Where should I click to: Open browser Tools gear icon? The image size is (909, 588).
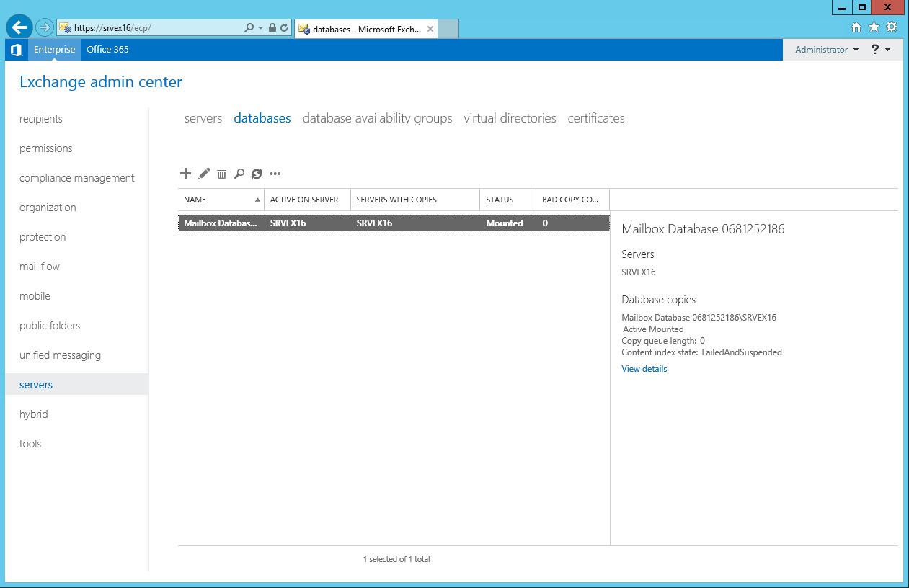tap(892, 27)
